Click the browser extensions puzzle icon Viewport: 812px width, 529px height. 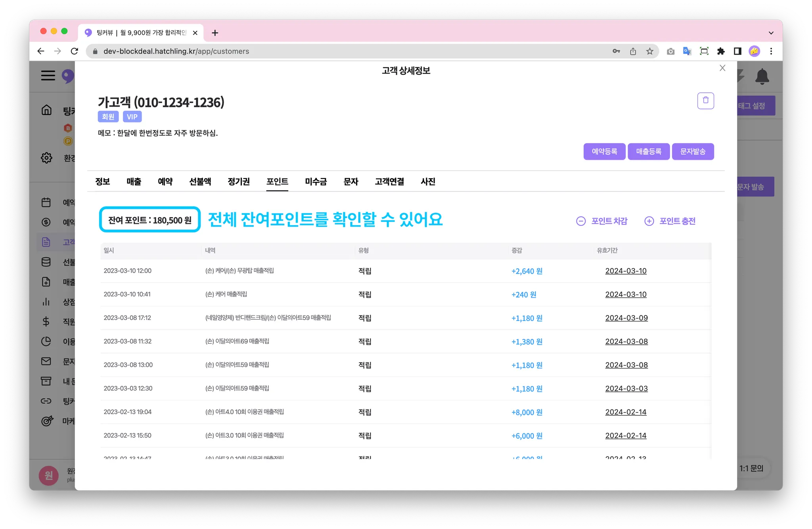tap(721, 51)
